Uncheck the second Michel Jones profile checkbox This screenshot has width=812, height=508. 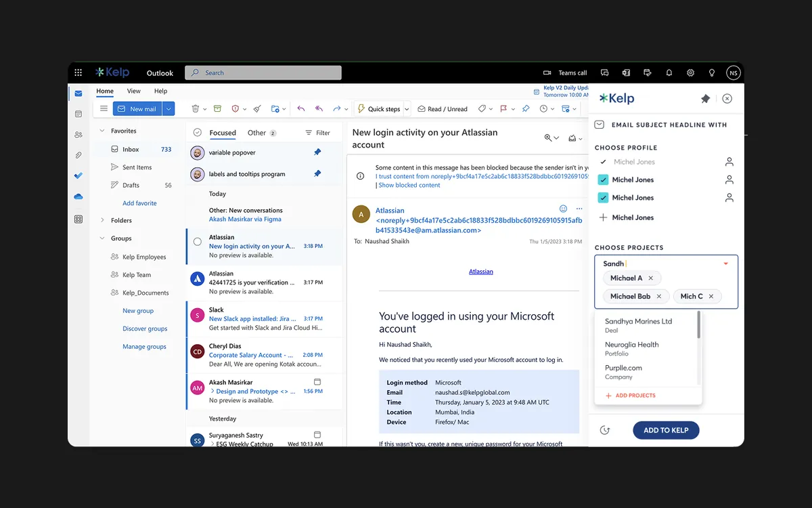(603, 180)
